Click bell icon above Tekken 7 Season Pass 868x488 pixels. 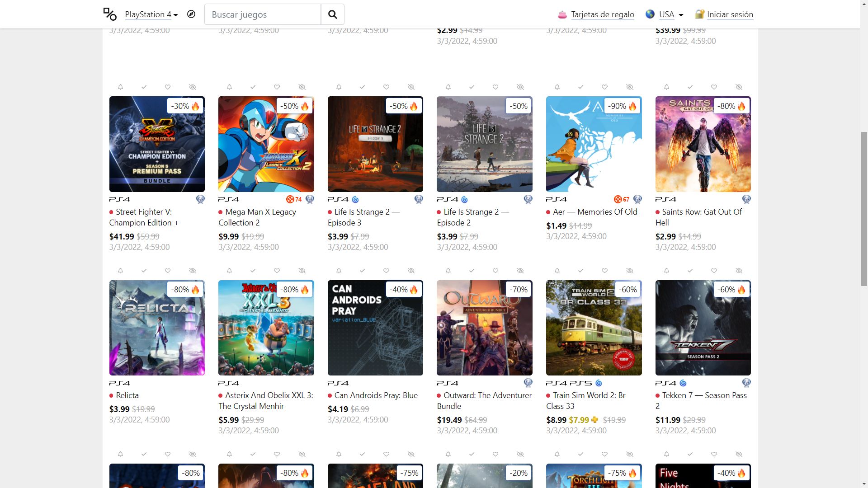666,271
